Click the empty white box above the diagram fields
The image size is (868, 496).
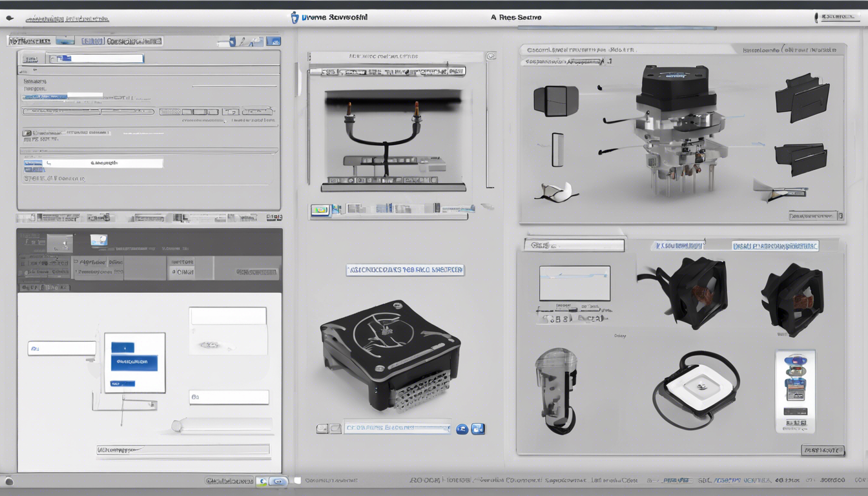(227, 316)
